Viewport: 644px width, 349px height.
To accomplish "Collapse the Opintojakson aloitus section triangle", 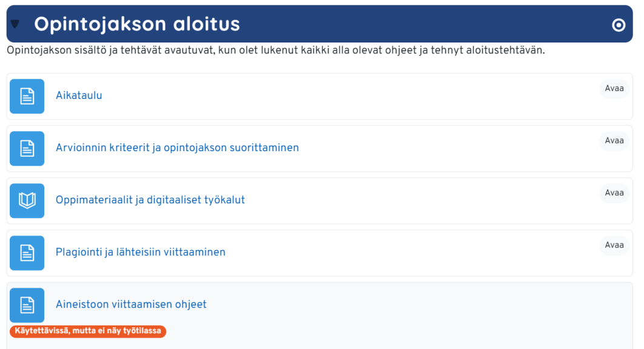I will pos(15,24).
